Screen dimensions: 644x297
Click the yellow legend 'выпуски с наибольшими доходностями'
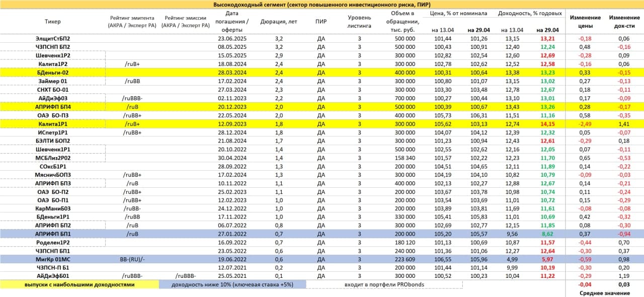(x=79, y=284)
